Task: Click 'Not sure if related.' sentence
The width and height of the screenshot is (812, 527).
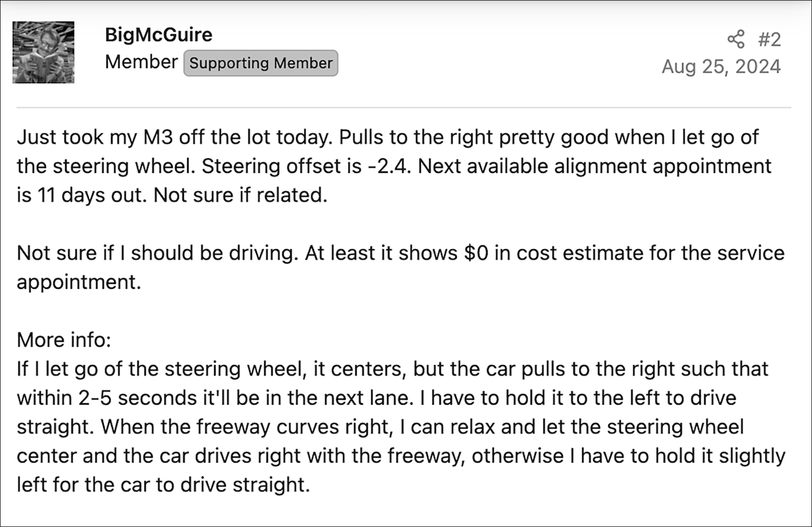Action: (x=241, y=195)
